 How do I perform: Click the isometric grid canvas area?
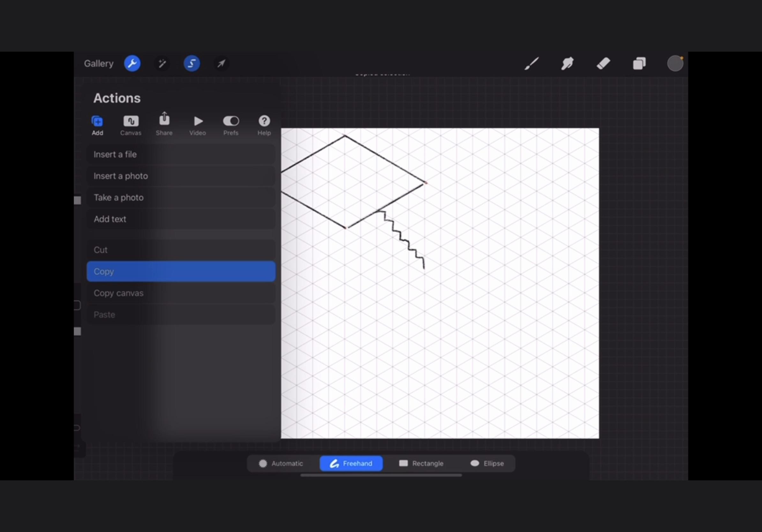point(440,284)
